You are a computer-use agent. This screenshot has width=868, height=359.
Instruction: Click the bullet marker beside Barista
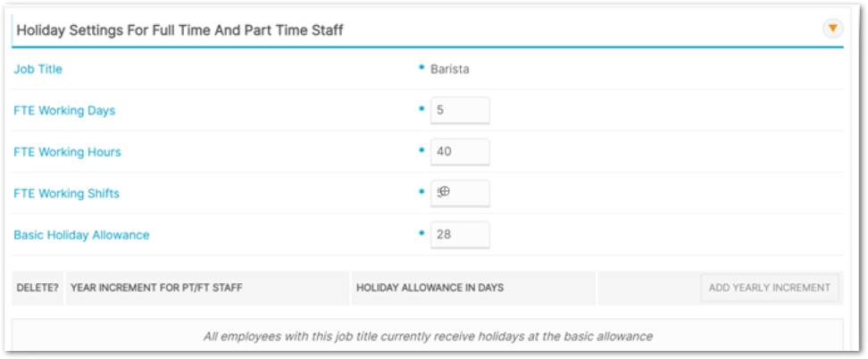(421, 67)
